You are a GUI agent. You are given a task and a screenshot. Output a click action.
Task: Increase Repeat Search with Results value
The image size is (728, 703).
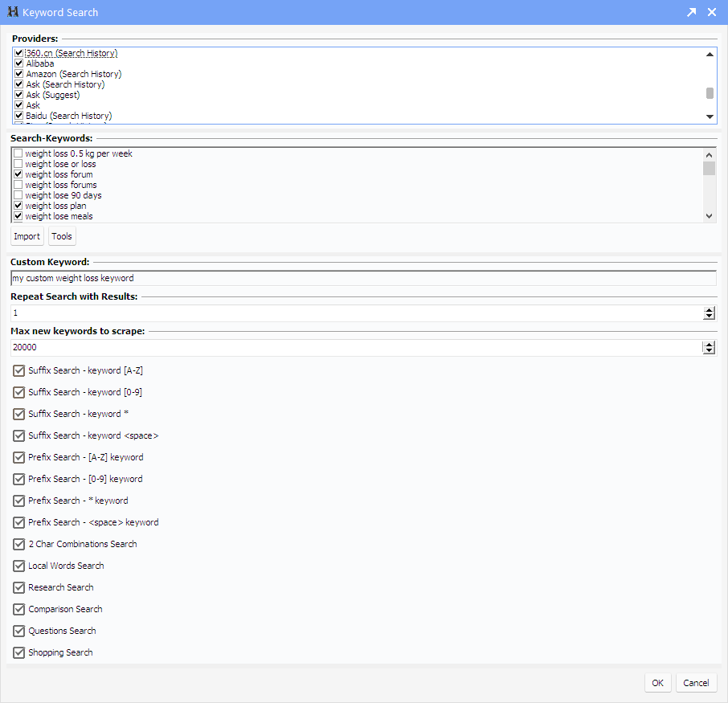[709, 310]
